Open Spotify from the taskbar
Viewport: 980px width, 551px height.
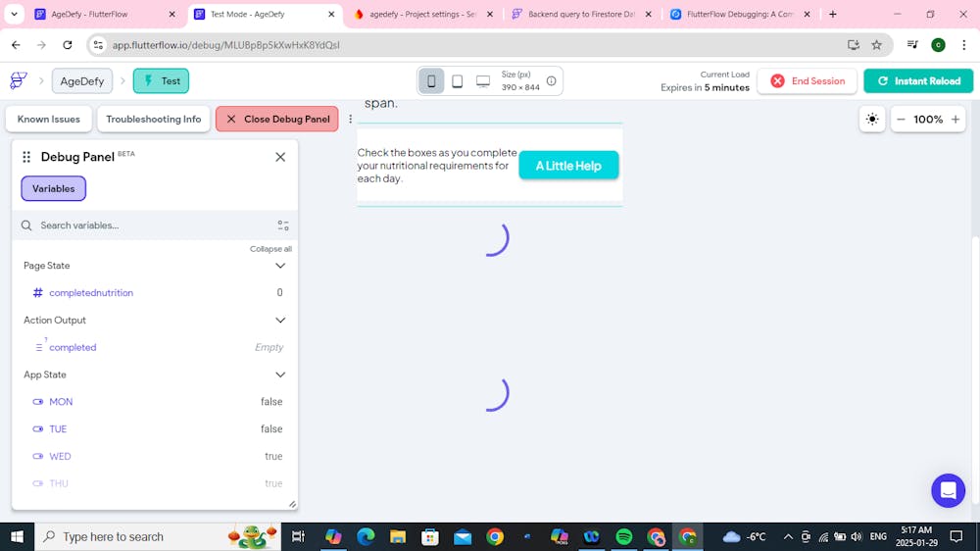click(x=623, y=536)
